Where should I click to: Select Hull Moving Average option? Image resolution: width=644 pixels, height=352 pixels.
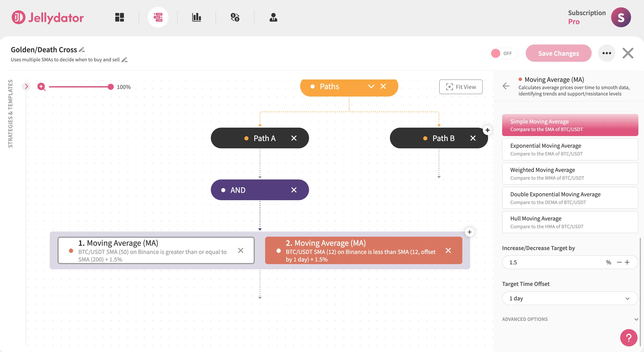[x=570, y=222]
